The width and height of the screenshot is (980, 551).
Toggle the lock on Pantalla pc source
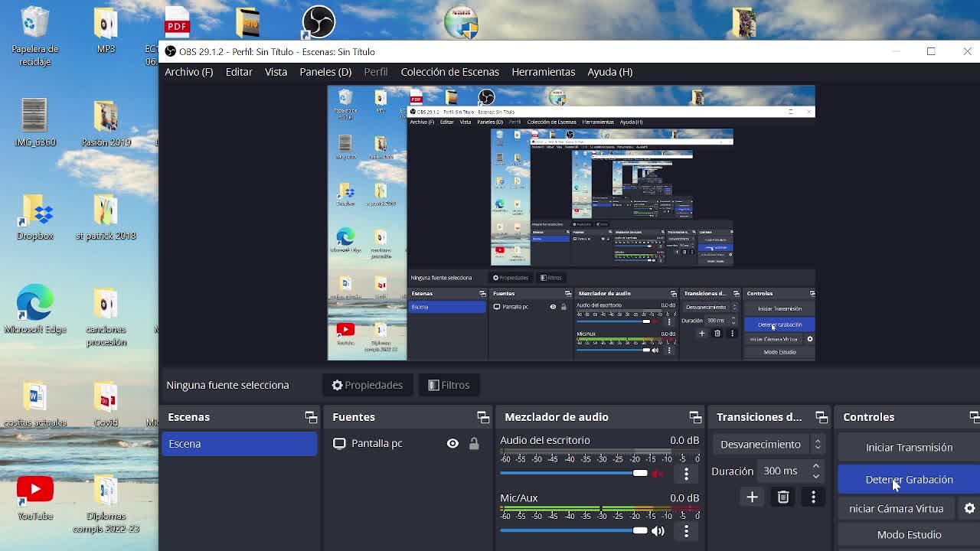tap(474, 444)
